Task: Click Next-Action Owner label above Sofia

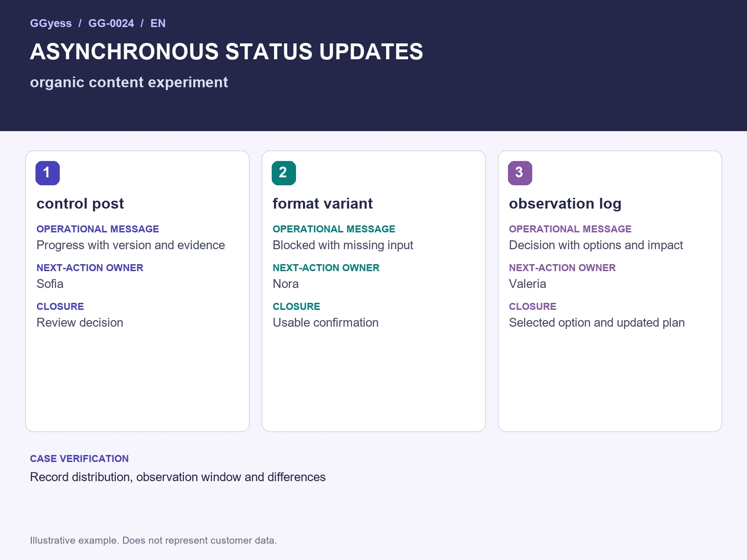Action: [x=90, y=268]
